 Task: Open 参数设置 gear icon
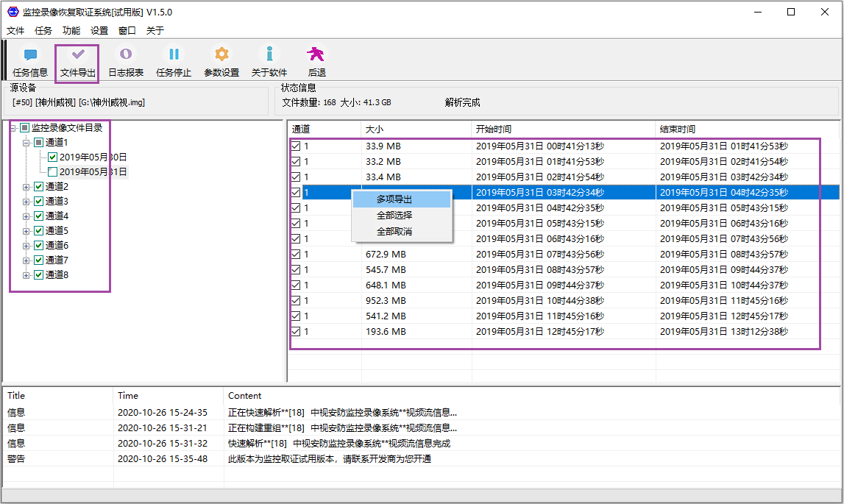coord(221,55)
